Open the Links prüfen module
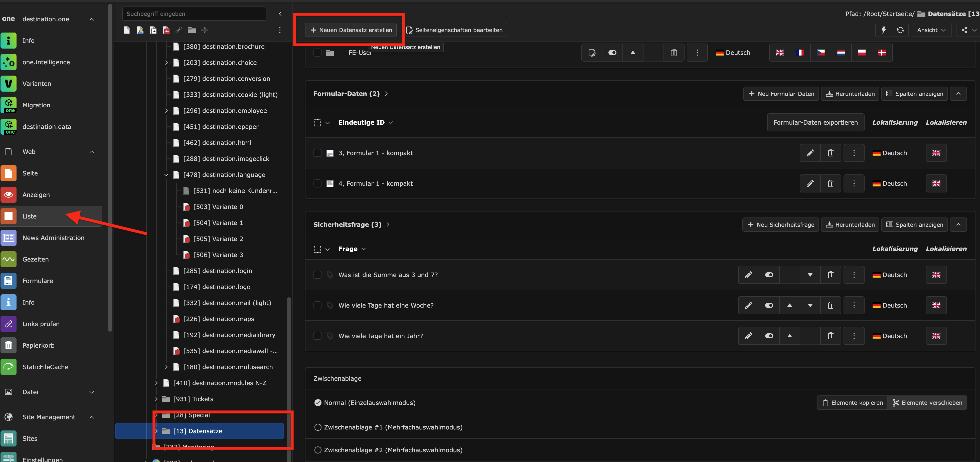The height and width of the screenshot is (462, 980). tap(41, 324)
